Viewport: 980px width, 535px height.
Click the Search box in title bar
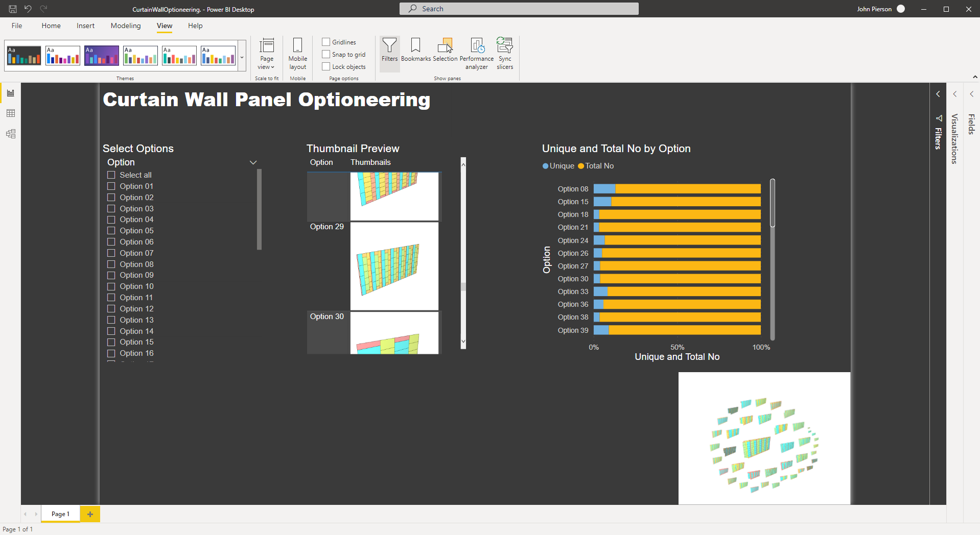[x=519, y=9]
